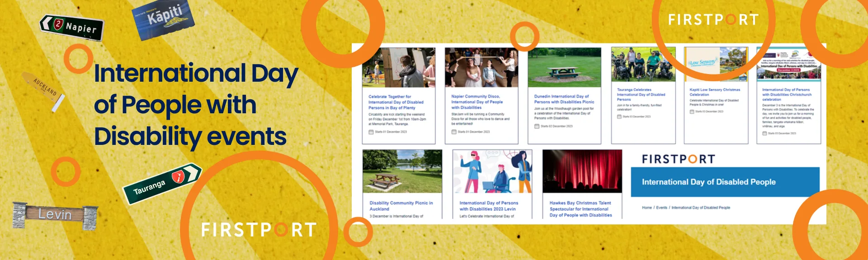Click the Firstport logo above the blue heading
The height and width of the screenshot is (260, 868).
679,159
